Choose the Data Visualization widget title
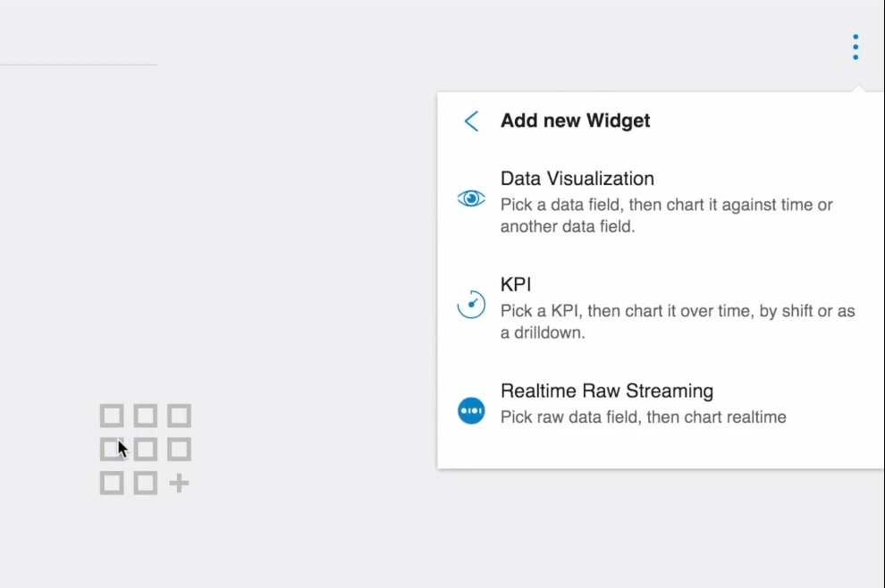 (577, 179)
